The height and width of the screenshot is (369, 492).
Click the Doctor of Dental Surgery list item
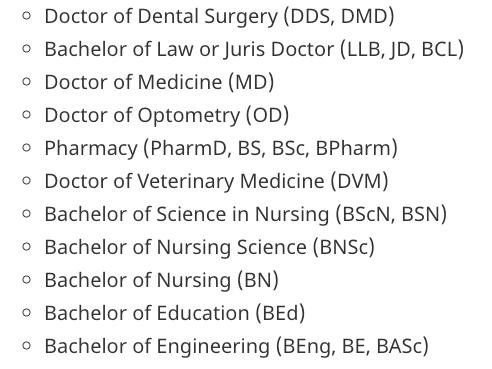coord(219,16)
